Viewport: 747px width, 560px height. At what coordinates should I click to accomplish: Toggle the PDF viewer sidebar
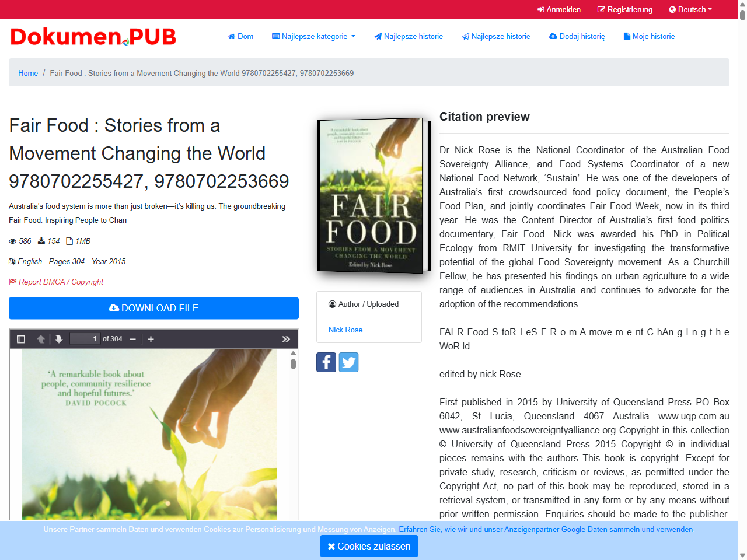[21, 339]
